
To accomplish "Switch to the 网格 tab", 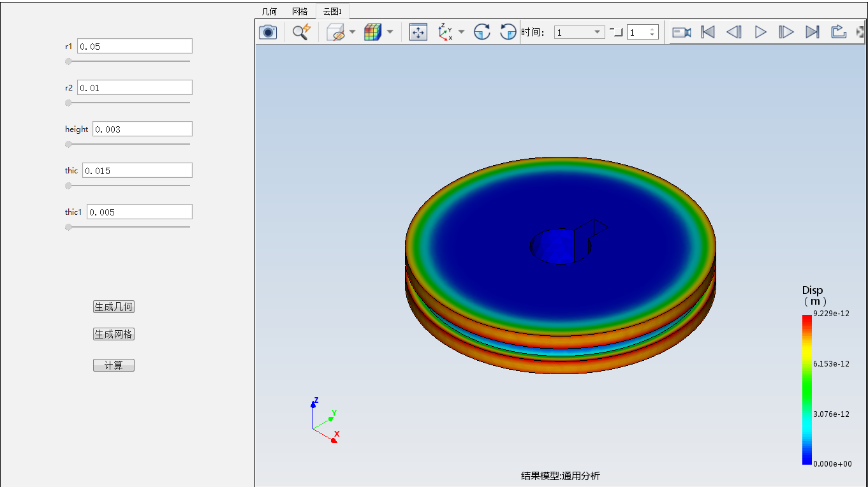I will tap(300, 11).
